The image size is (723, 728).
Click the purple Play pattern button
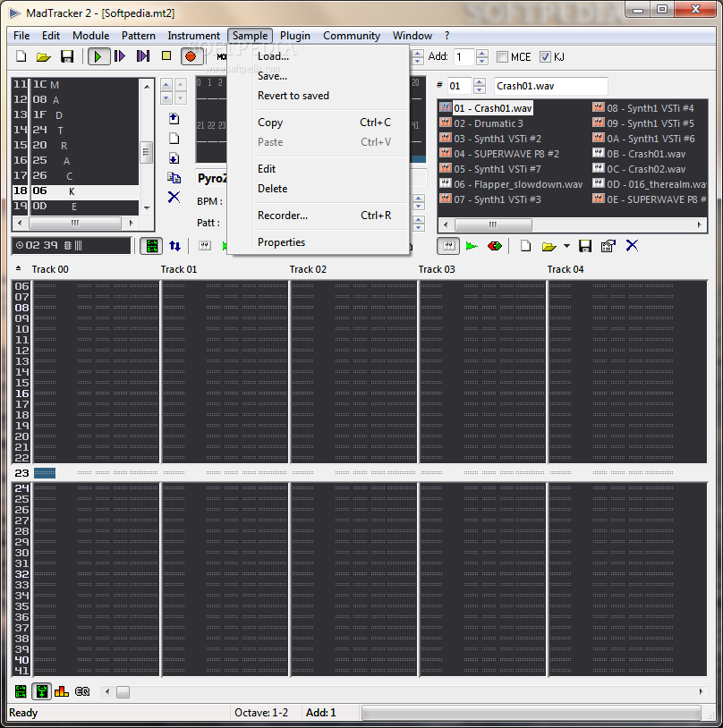click(120, 56)
